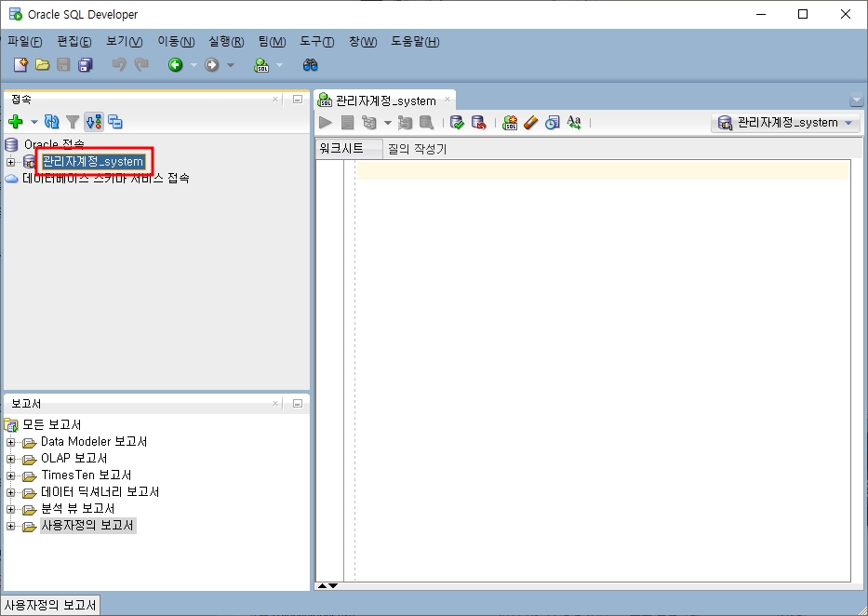Image resolution: width=868 pixels, height=616 pixels.
Task: Expand TimesTen 보고서 folder
Action: point(10,475)
